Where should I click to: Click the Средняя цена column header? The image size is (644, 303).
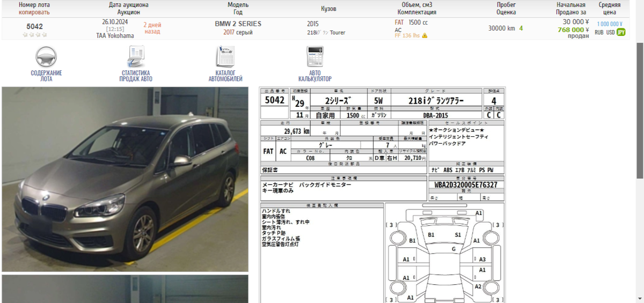[x=610, y=8]
